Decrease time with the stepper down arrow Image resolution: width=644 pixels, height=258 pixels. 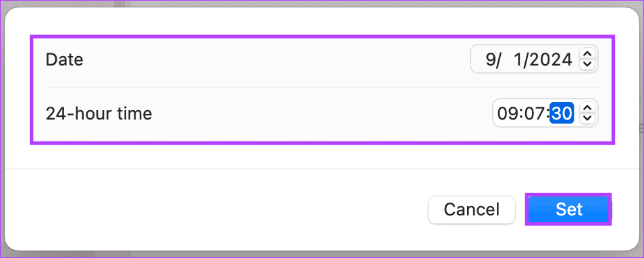coord(587,118)
